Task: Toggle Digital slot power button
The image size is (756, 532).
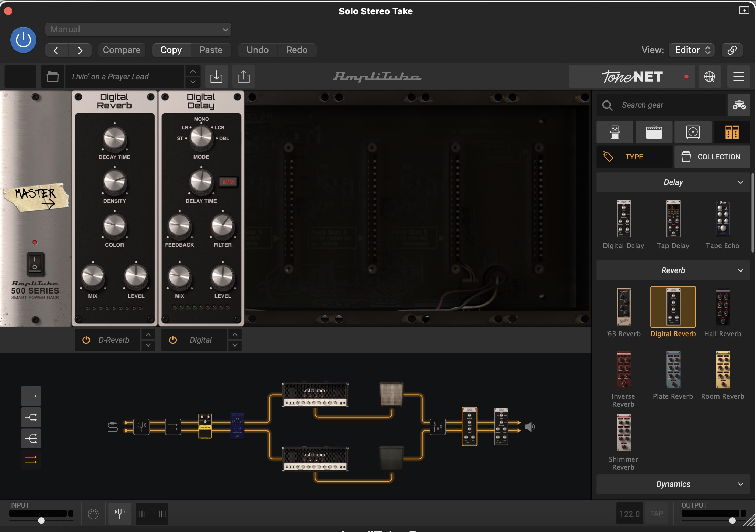Action: 173,340
